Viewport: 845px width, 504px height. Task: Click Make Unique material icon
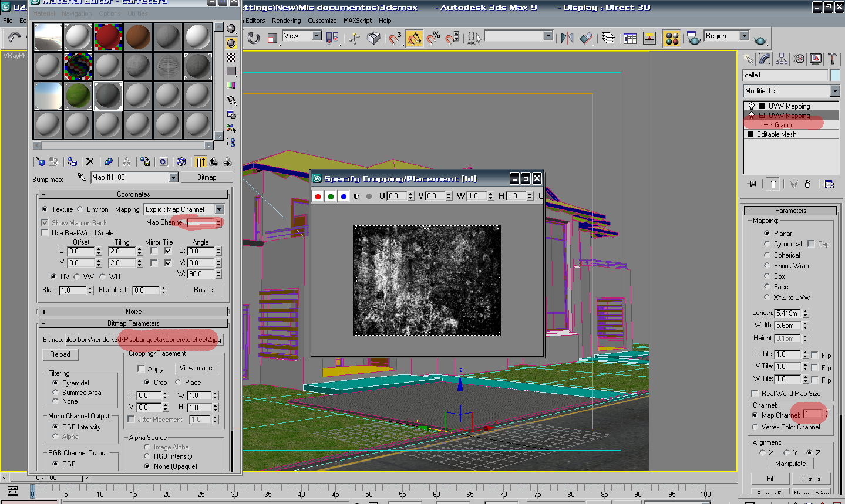[x=126, y=161]
